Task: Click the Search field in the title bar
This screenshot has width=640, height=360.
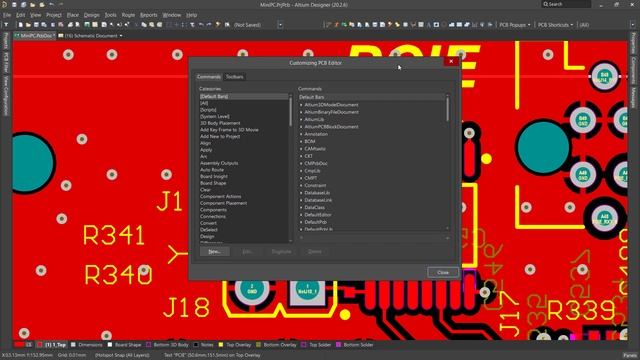Action: pos(566,4)
